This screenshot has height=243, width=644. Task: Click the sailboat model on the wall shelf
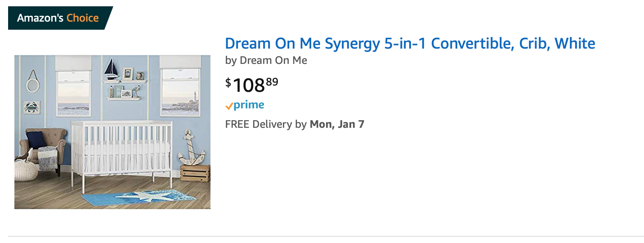coord(111,69)
